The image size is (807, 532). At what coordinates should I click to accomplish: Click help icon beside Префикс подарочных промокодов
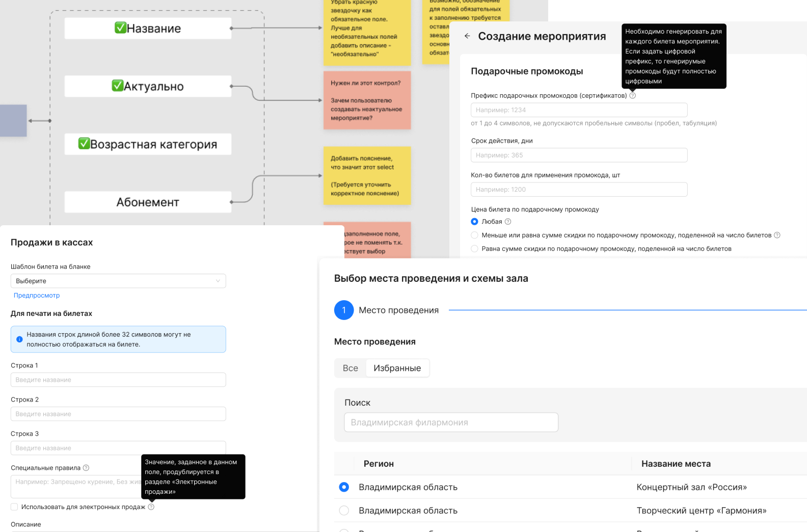[632, 96]
